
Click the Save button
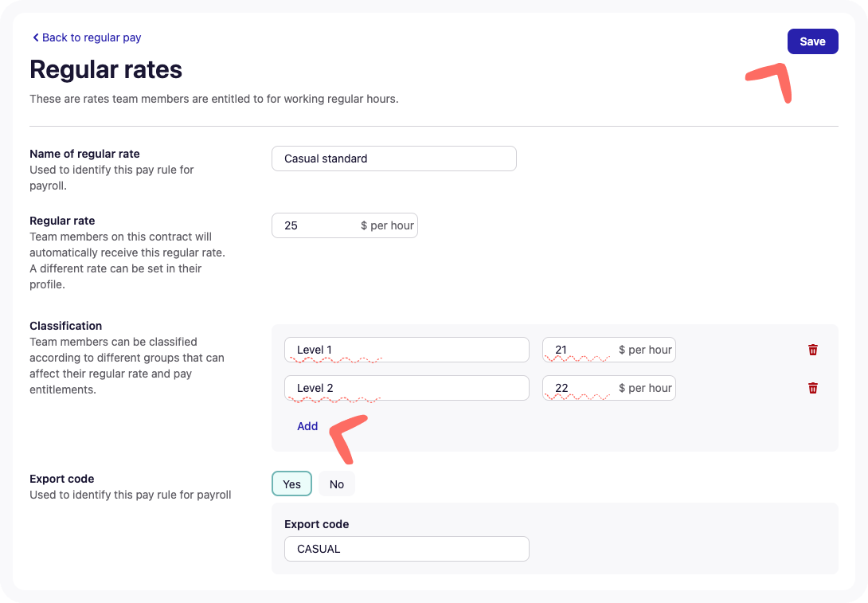pos(812,41)
